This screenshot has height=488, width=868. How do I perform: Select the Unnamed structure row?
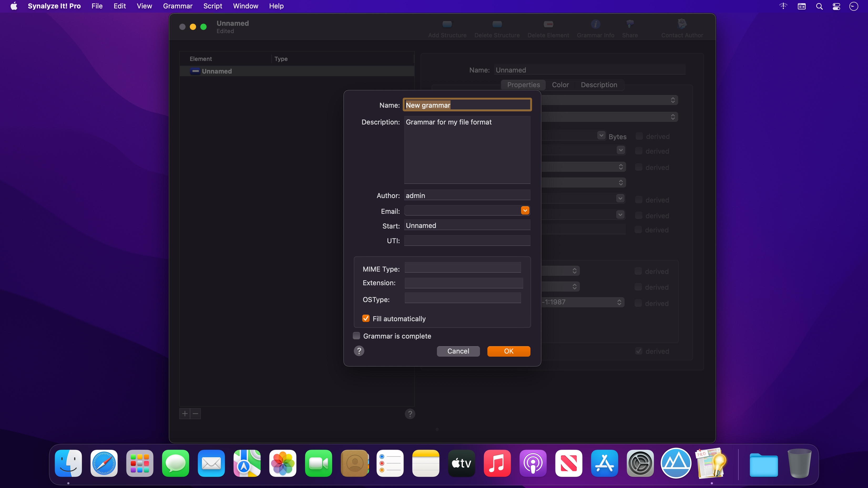coord(297,71)
